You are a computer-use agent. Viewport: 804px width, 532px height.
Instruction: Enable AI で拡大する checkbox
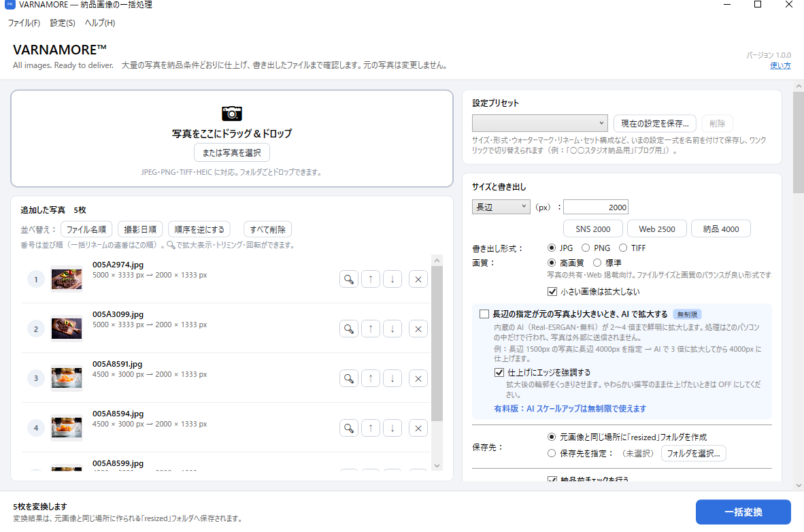484,314
